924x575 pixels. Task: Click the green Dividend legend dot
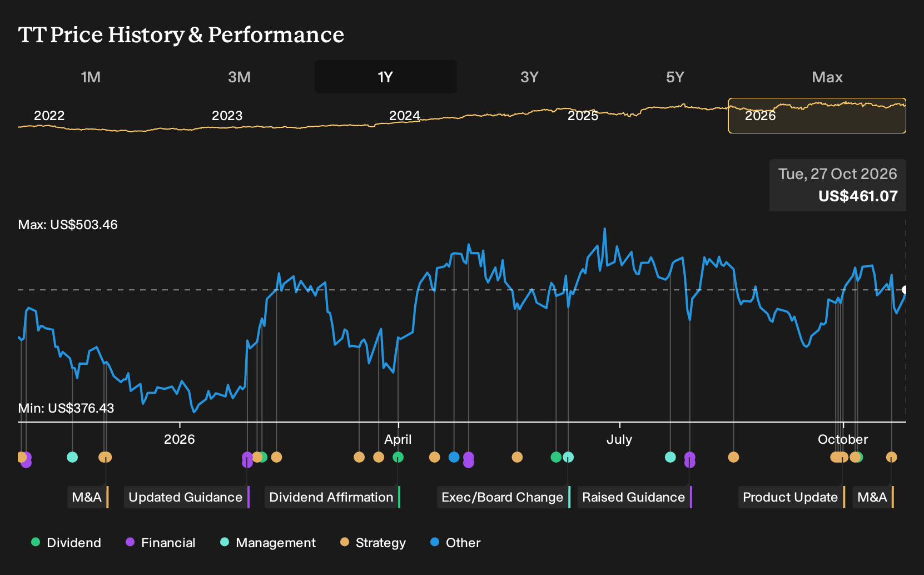(x=36, y=542)
